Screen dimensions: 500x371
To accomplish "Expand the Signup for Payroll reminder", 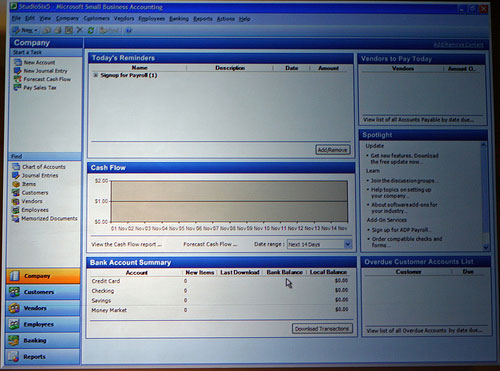I will 95,75.
